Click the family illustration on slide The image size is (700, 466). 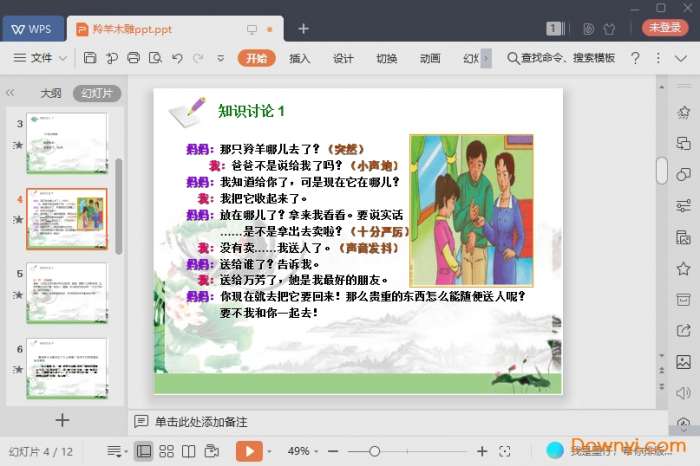point(471,211)
